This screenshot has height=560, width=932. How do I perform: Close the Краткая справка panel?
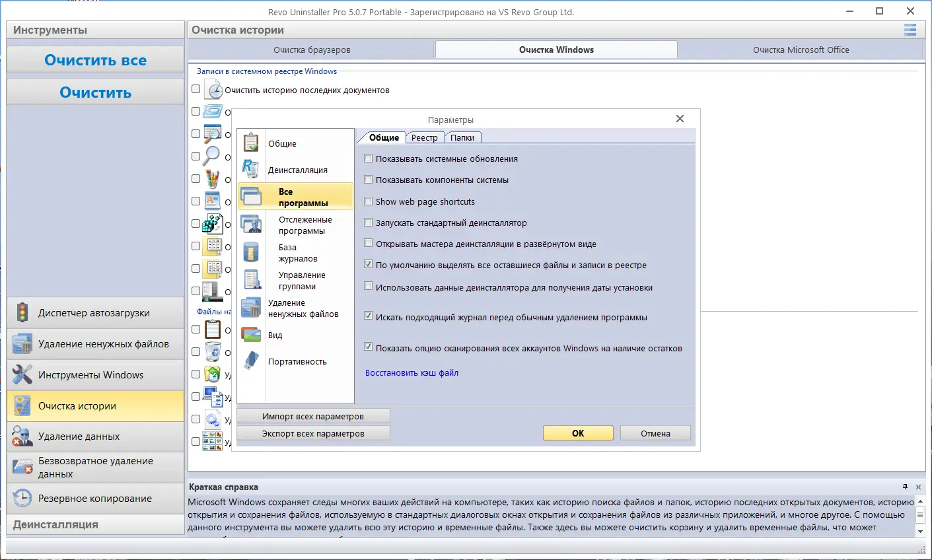(x=919, y=487)
